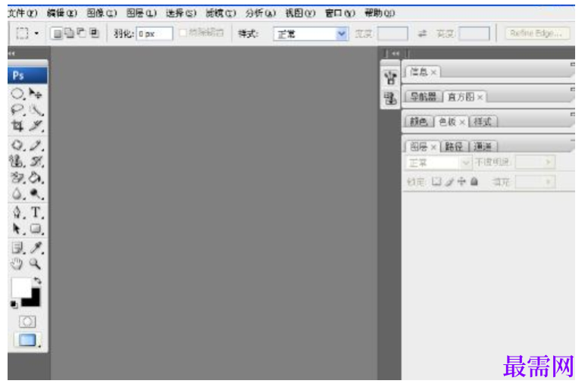Open the brushes dock panel icon
This screenshot has width=588, height=390.
click(390, 77)
